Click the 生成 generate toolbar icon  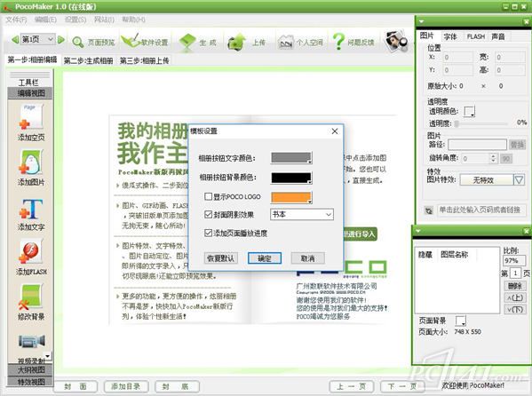[x=187, y=42]
